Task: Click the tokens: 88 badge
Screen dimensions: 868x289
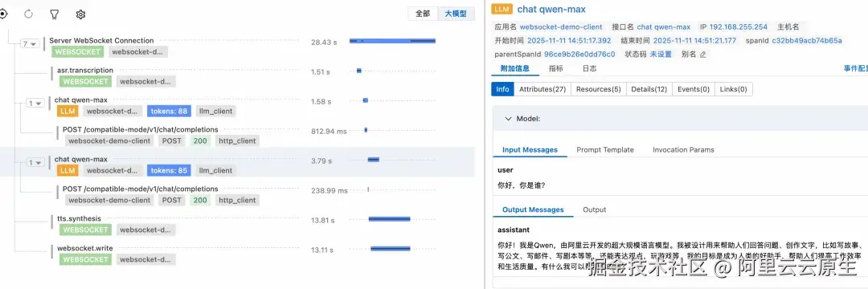Action: tap(169, 111)
